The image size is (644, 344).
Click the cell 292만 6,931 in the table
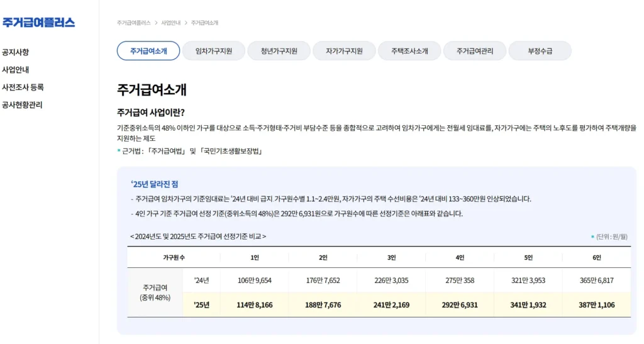click(x=460, y=305)
